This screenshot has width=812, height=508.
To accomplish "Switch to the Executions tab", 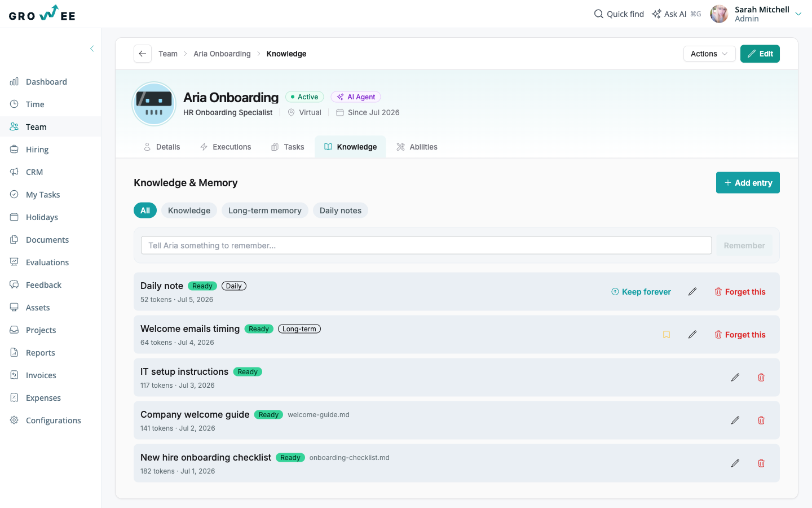I will [226, 147].
